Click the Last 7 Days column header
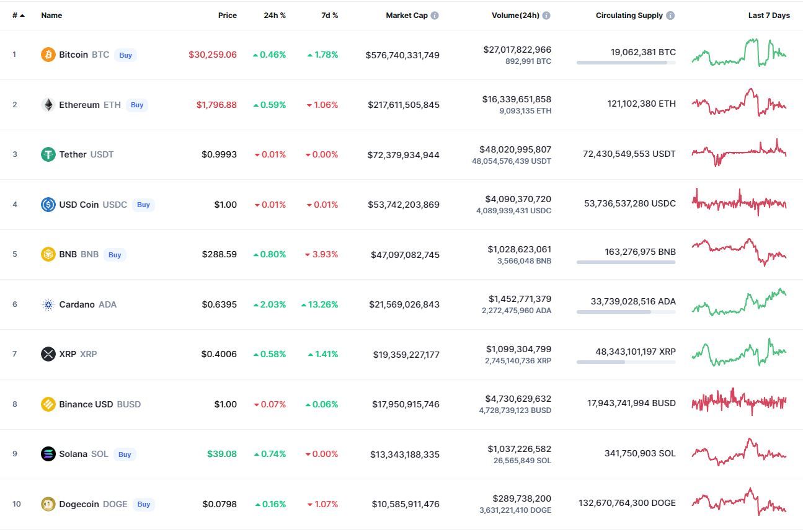This screenshot has width=803, height=532. tap(769, 16)
